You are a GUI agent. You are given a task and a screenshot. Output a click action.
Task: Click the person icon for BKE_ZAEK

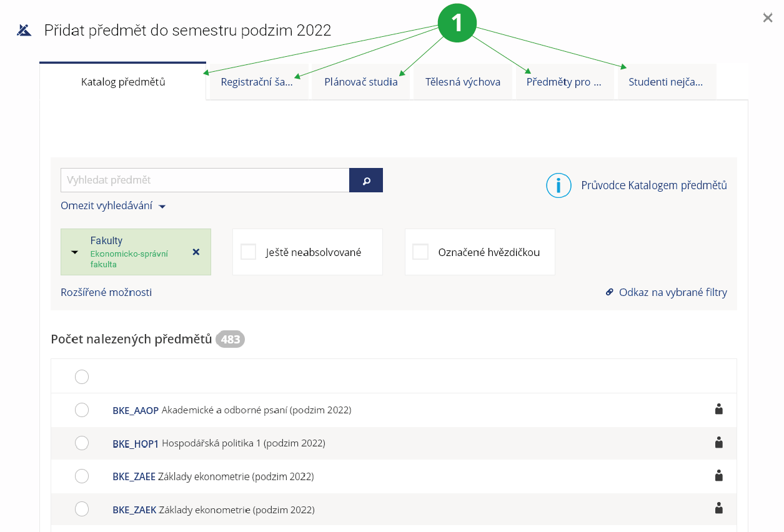[718, 509]
